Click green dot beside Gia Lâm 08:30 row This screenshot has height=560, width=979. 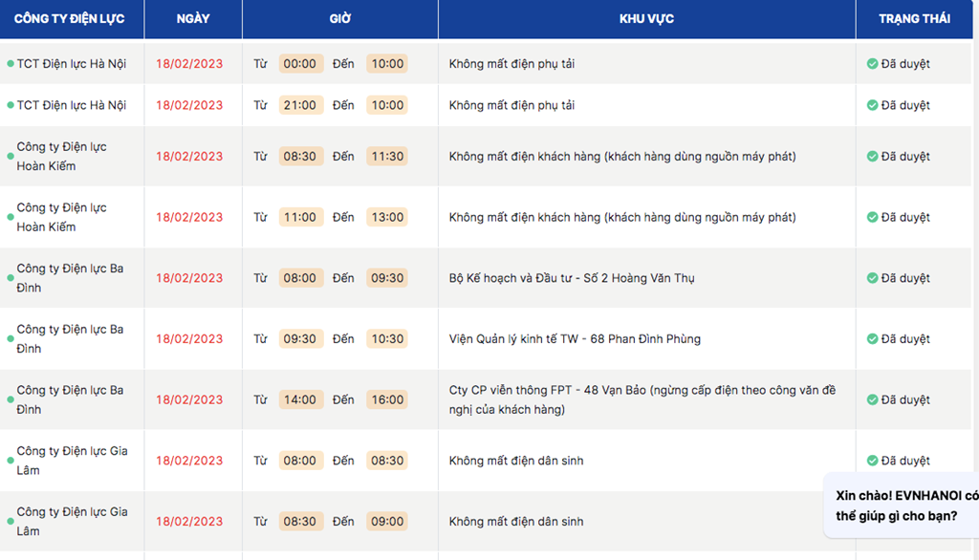pyautogui.click(x=10, y=521)
